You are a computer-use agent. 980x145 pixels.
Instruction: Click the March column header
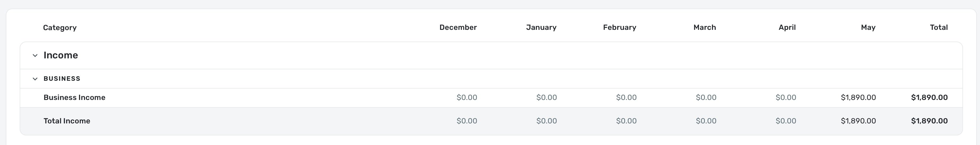point(705,27)
